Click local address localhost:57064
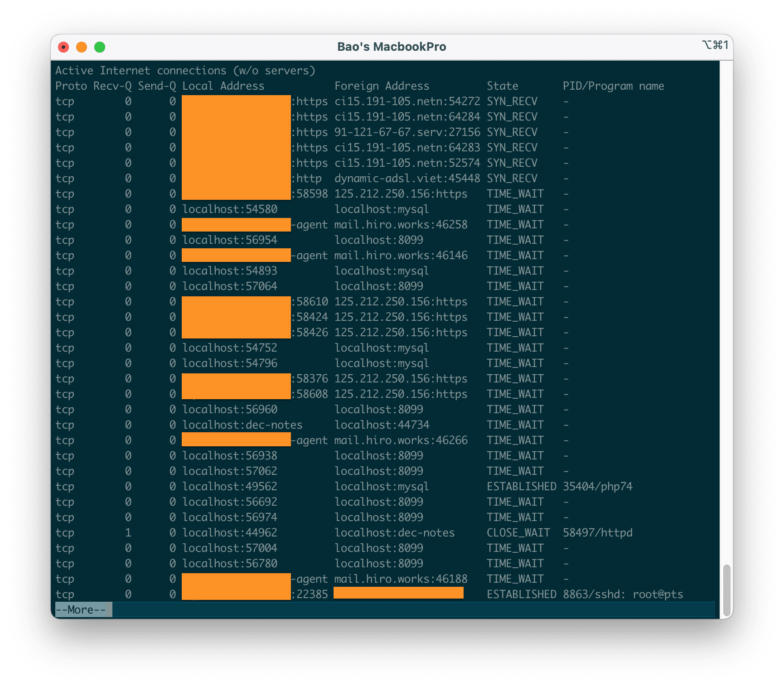The width and height of the screenshot is (784, 686). [230, 286]
